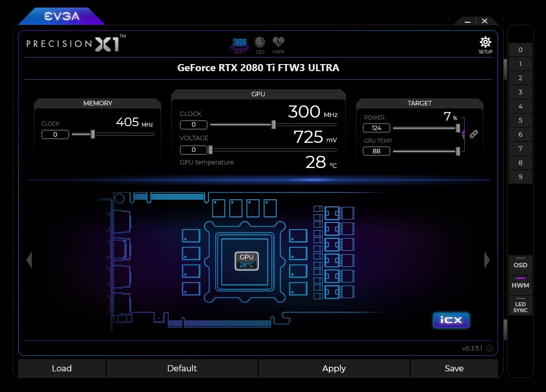
Task: Click the Default button
Action: [x=182, y=368]
